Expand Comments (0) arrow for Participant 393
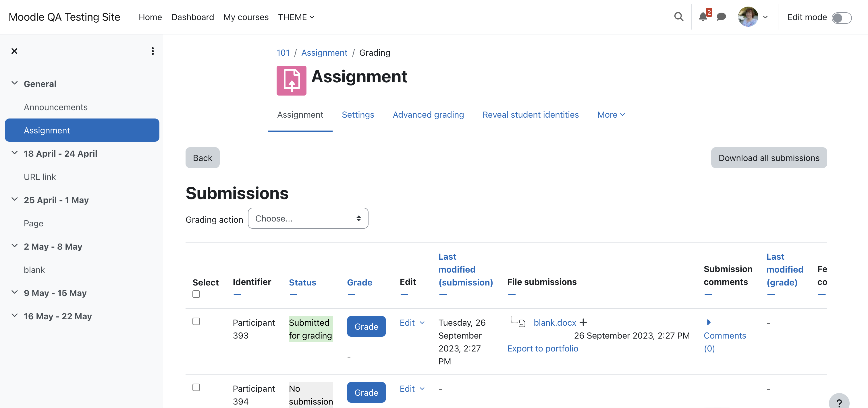 point(709,322)
